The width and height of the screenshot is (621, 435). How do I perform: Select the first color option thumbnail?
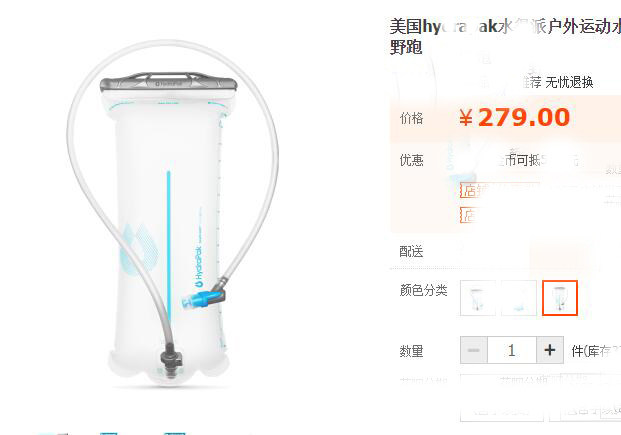click(478, 298)
